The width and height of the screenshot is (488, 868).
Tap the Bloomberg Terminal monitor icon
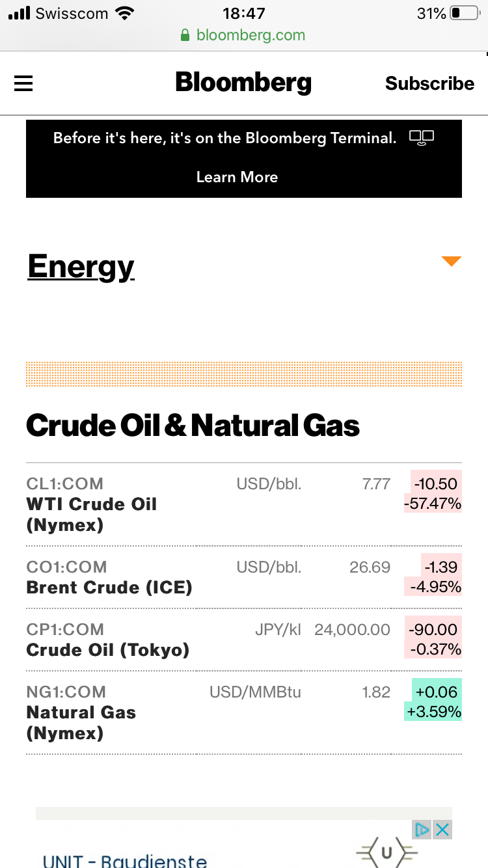tap(421, 138)
